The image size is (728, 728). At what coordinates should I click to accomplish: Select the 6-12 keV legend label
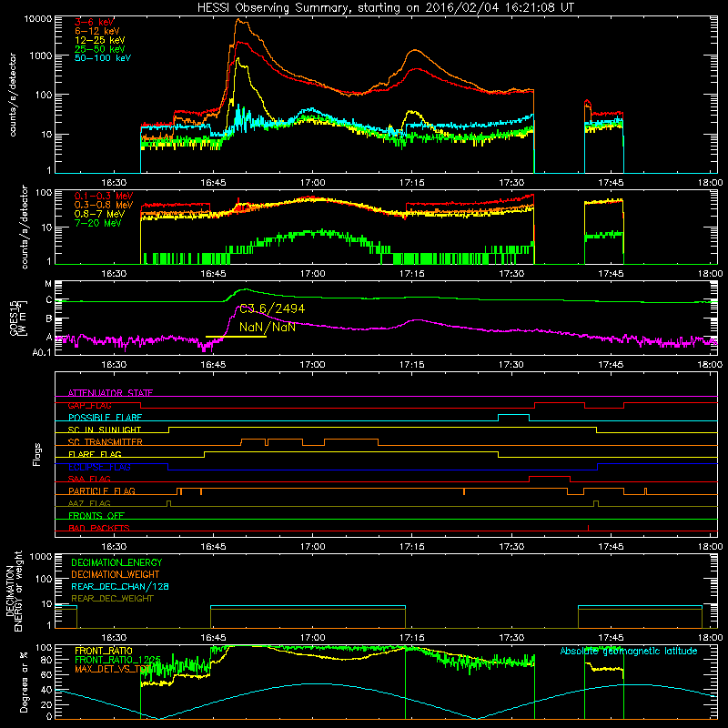97,31
